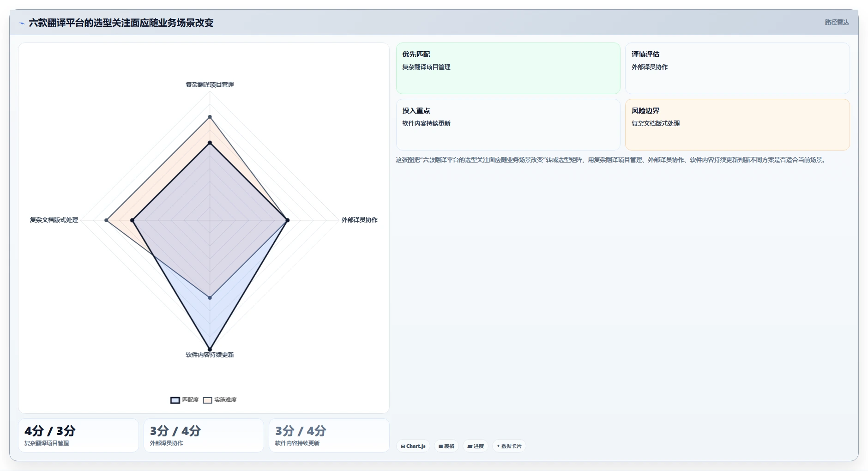Click the small icon before the page title
The height and width of the screenshot is (471, 868).
(x=22, y=23)
